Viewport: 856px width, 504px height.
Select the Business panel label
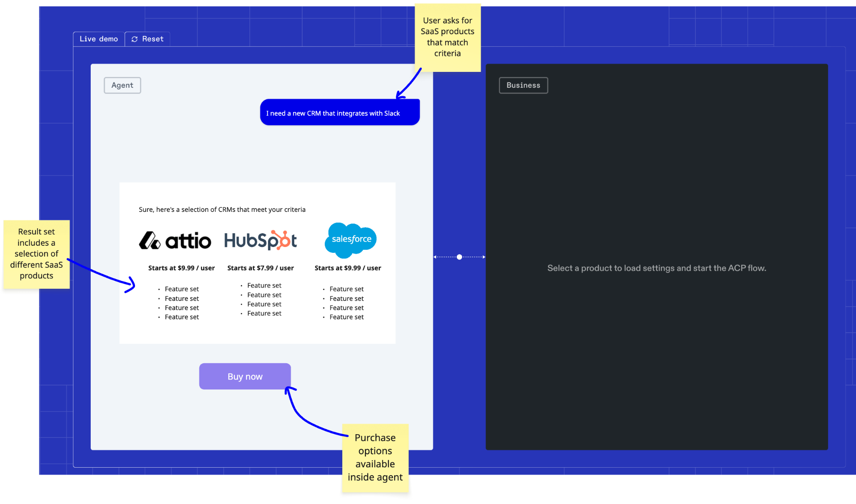coord(523,85)
